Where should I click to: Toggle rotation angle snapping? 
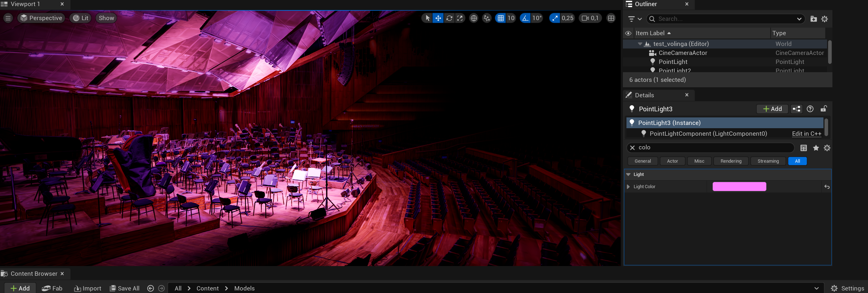pos(525,18)
